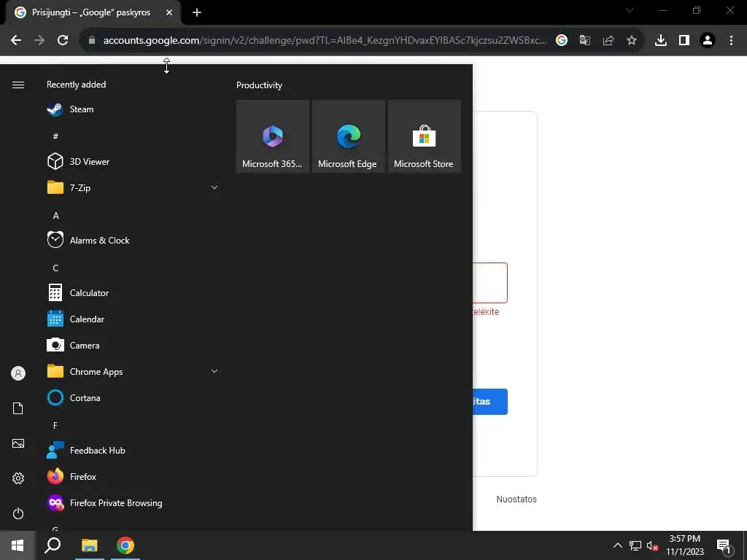This screenshot has width=747, height=560.
Task: Click the Recently added heading
Action: coord(76,85)
